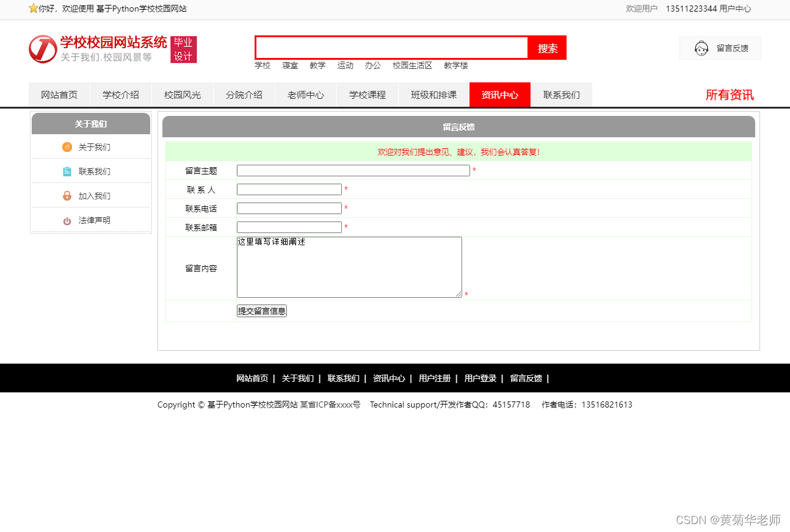
Task: Open the 校园风光 navigation tab
Action: coord(183,95)
